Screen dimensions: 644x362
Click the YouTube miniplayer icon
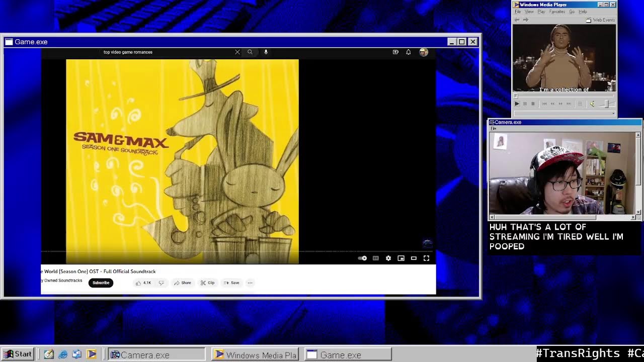(401, 258)
